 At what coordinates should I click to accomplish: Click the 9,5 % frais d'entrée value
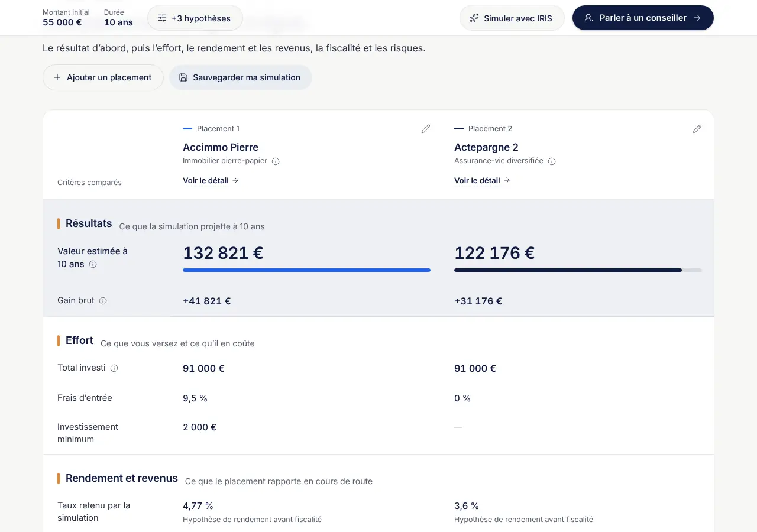coord(195,398)
